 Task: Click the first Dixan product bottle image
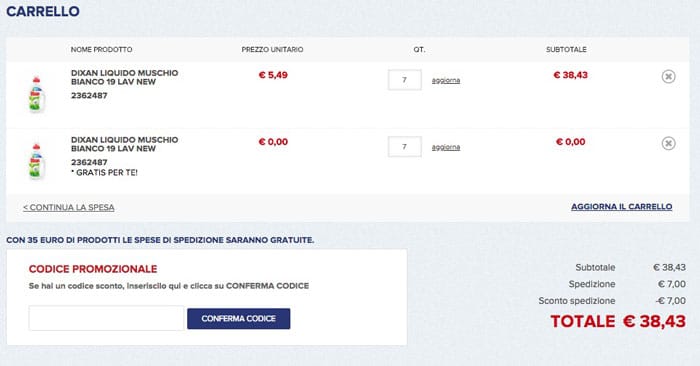pyautogui.click(x=36, y=95)
